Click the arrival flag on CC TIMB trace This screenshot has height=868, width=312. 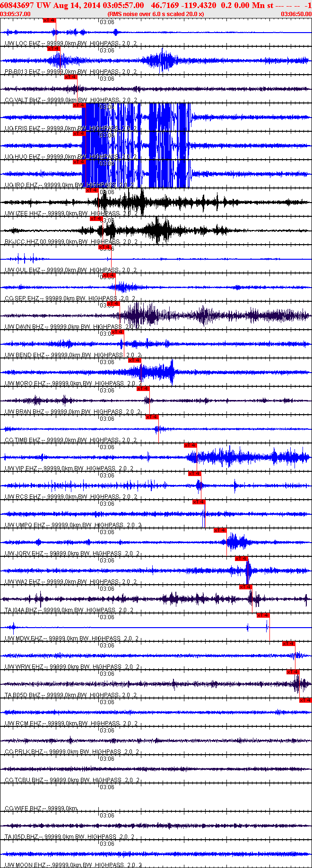(x=151, y=417)
